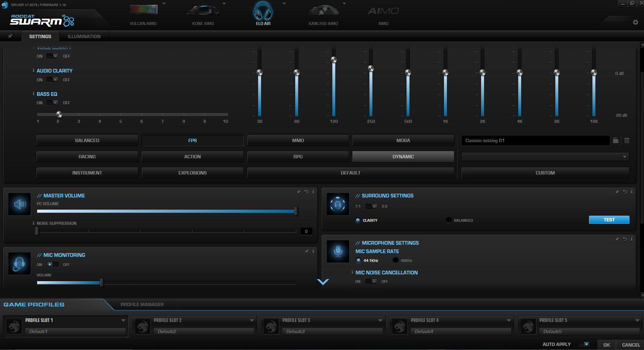The height and width of the screenshot is (350, 644).
Task: Click the blue down chevron to expand
Action: click(323, 281)
